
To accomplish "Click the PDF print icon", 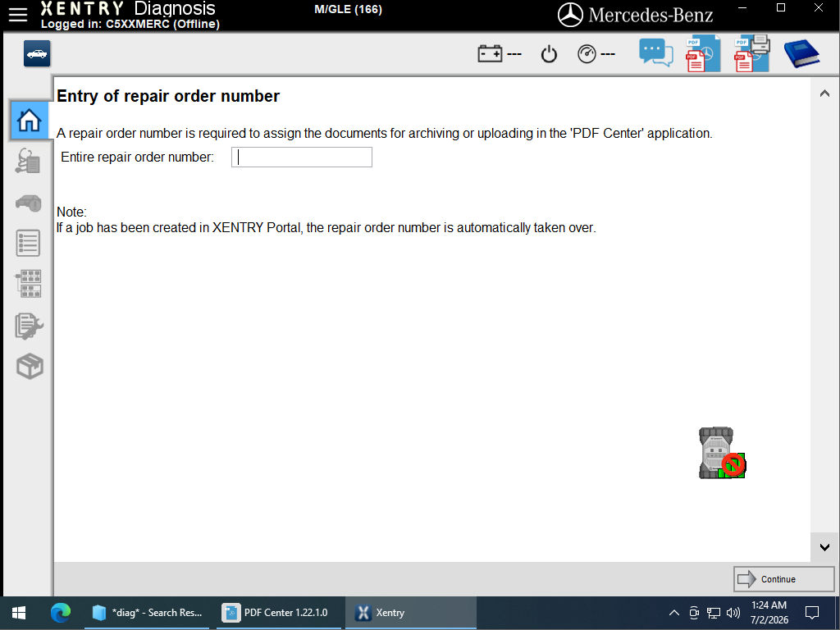I will 752,53.
